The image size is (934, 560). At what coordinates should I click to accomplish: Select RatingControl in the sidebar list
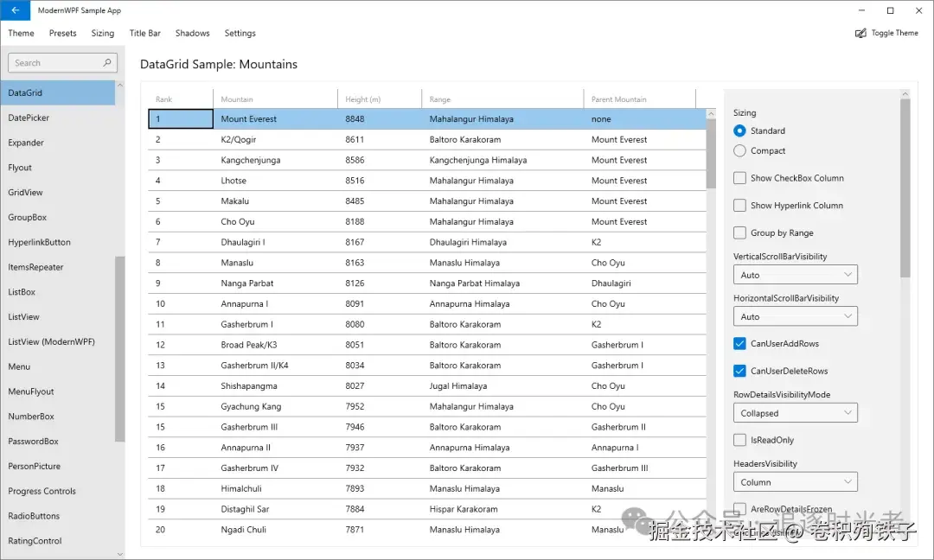pyautogui.click(x=58, y=541)
